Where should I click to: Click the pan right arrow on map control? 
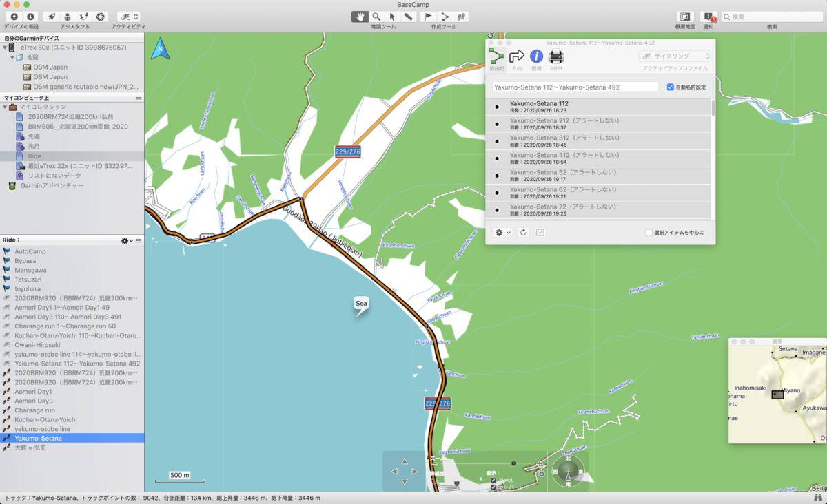pos(415,471)
